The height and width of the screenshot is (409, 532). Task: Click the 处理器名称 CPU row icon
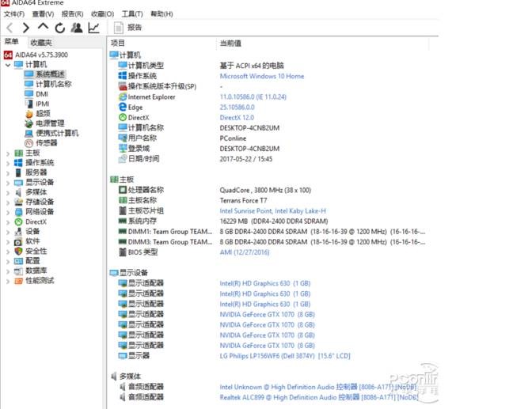123,190
